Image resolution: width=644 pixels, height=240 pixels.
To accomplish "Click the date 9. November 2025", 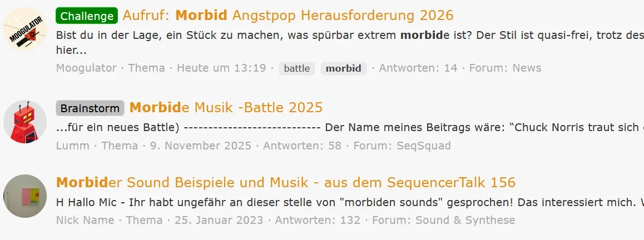I will tap(201, 146).
